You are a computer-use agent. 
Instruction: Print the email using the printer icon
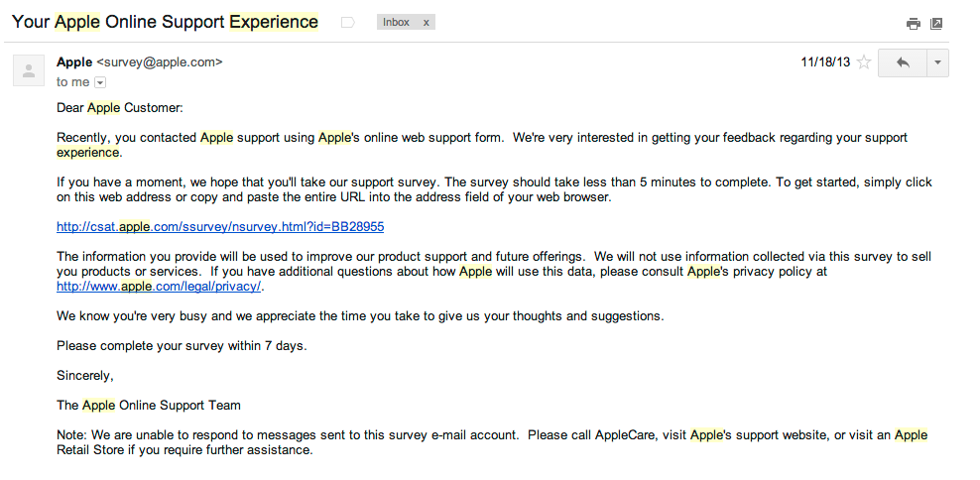pyautogui.click(x=914, y=24)
